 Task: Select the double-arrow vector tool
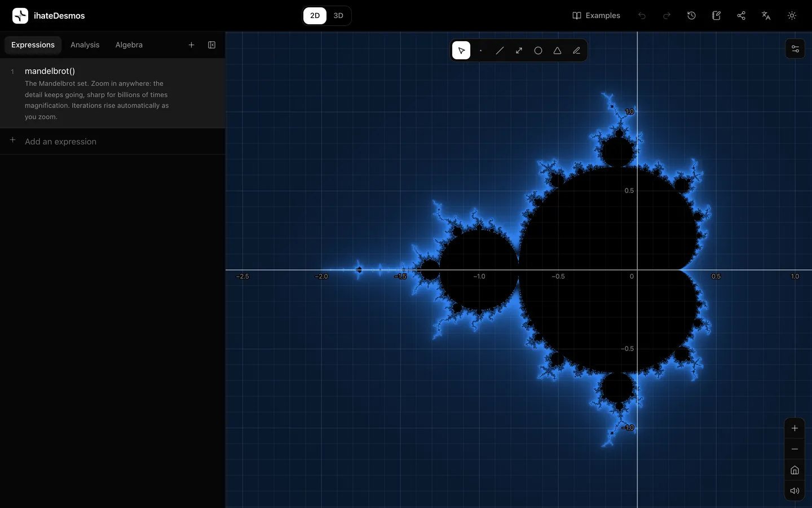coord(519,51)
